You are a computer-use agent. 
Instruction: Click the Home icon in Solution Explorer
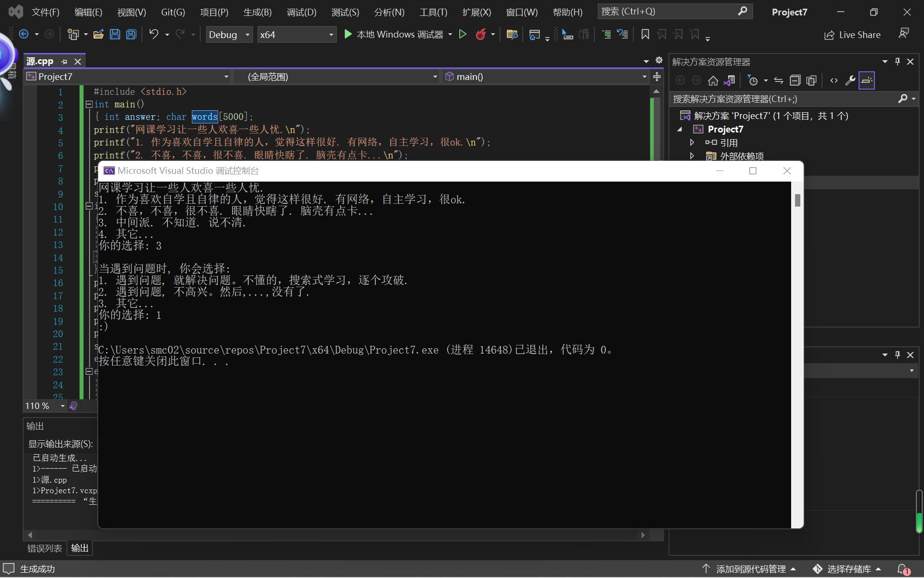(713, 80)
